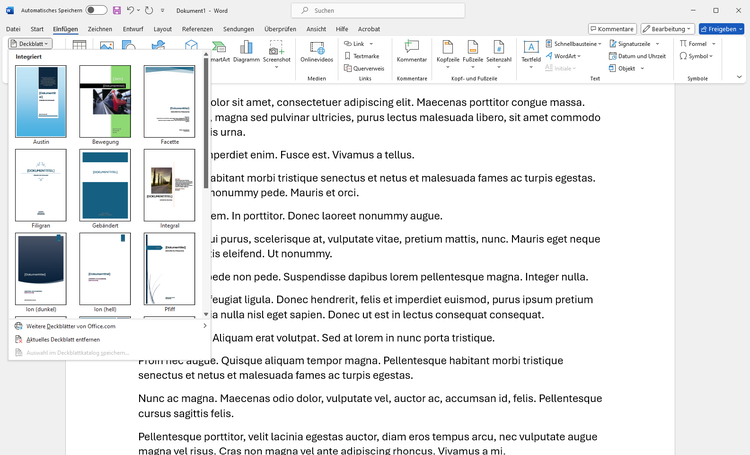Screen dimensions: 750x455
Task: Click the Kommentare button
Action: 612,29
